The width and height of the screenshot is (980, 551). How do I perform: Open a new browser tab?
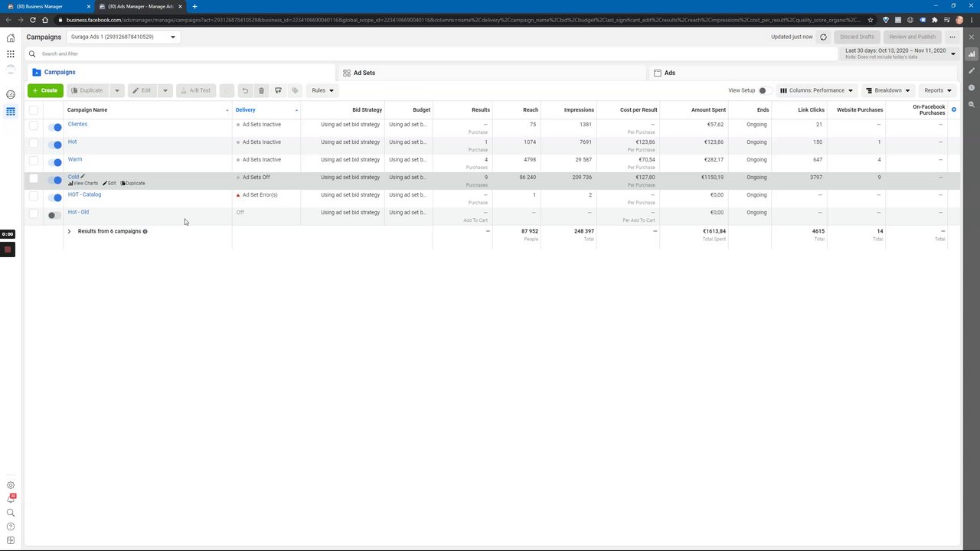[x=194, y=6]
